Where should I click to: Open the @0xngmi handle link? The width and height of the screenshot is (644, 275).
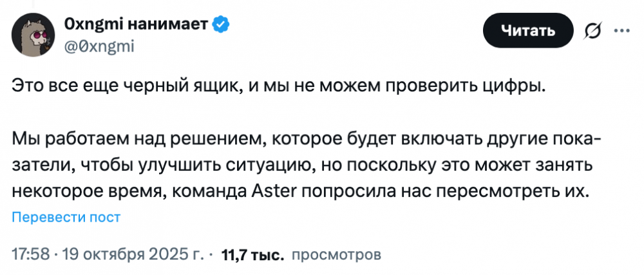click(x=99, y=46)
